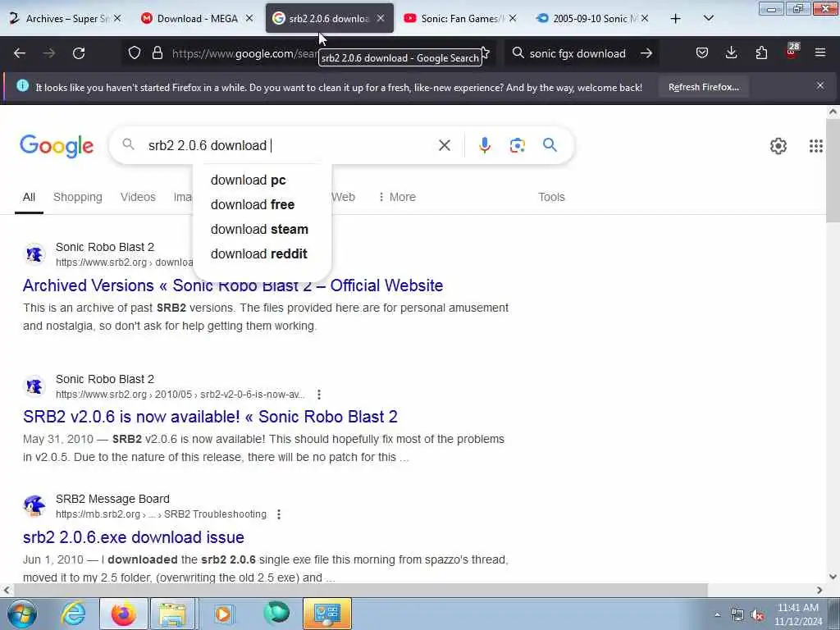Click the Windows Start orb
The width and height of the screenshot is (840, 630).
point(22,614)
